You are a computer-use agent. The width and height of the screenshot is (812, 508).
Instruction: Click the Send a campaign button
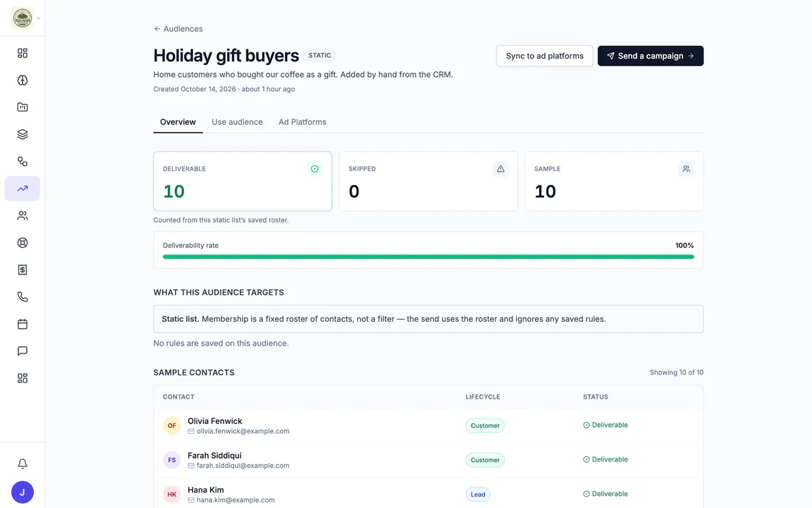point(651,56)
